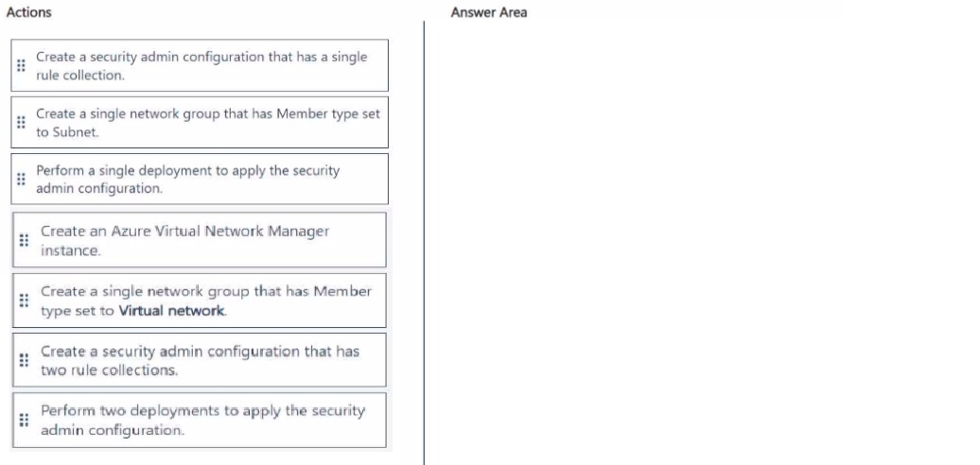Grab handle of Virtual network member type action

(x=24, y=301)
